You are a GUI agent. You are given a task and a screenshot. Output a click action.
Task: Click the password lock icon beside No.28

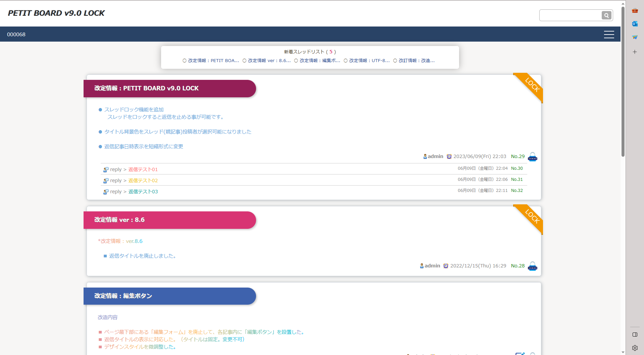pyautogui.click(x=532, y=266)
